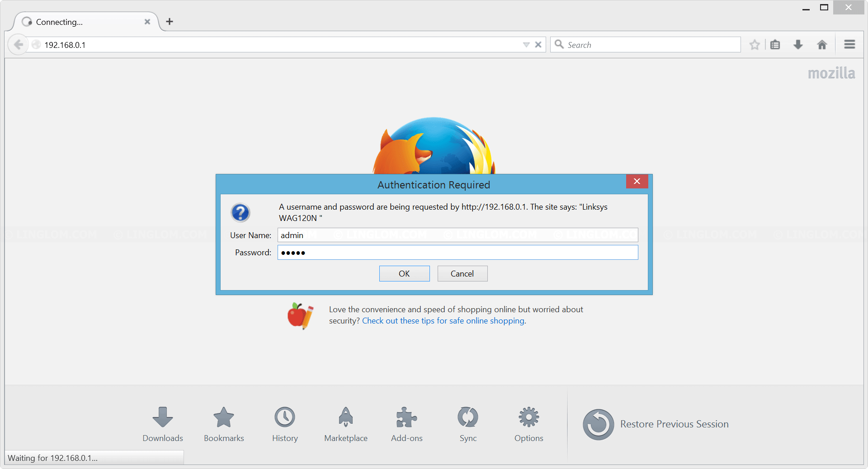Open Downloads from the start page
Viewport: 868px width, 469px height.
(163, 424)
